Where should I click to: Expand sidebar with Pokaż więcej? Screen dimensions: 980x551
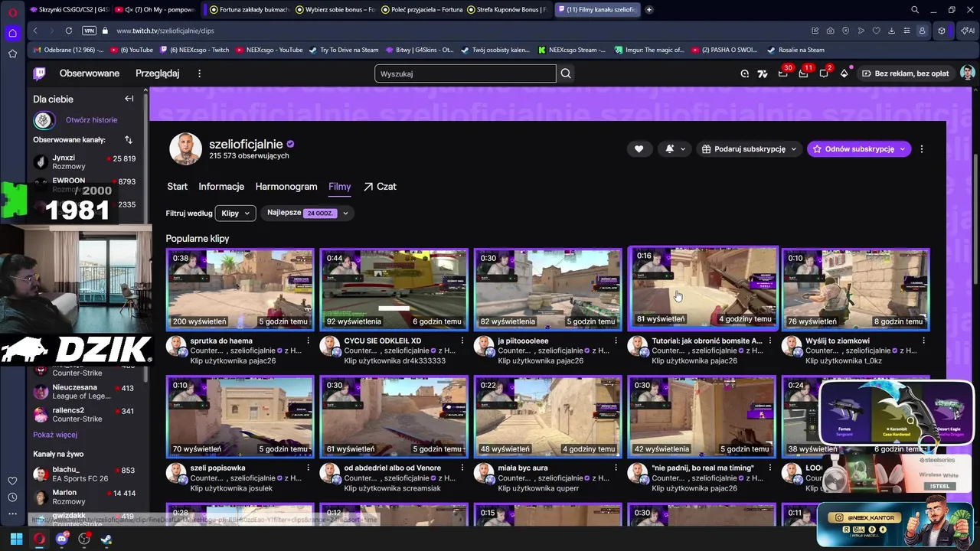(x=55, y=435)
